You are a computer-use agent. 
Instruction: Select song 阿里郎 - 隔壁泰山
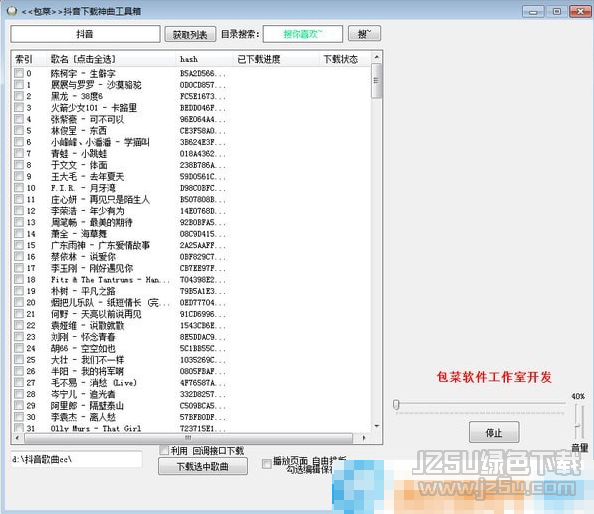click(88, 406)
